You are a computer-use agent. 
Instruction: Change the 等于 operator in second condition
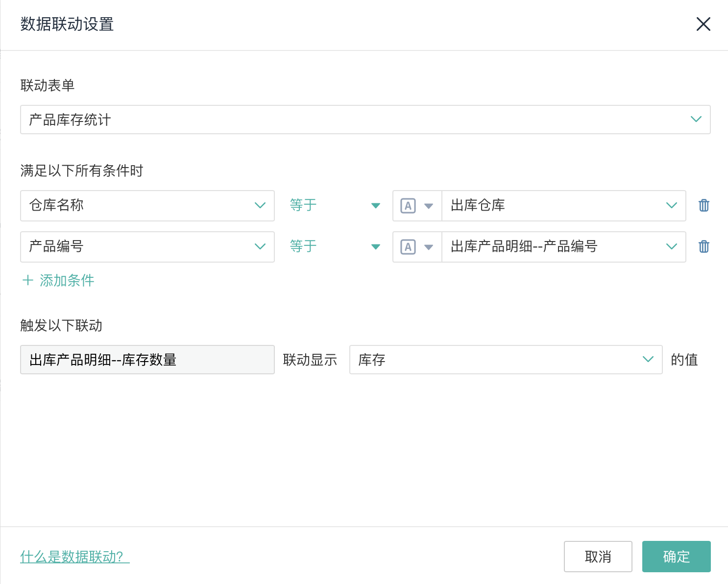click(334, 247)
